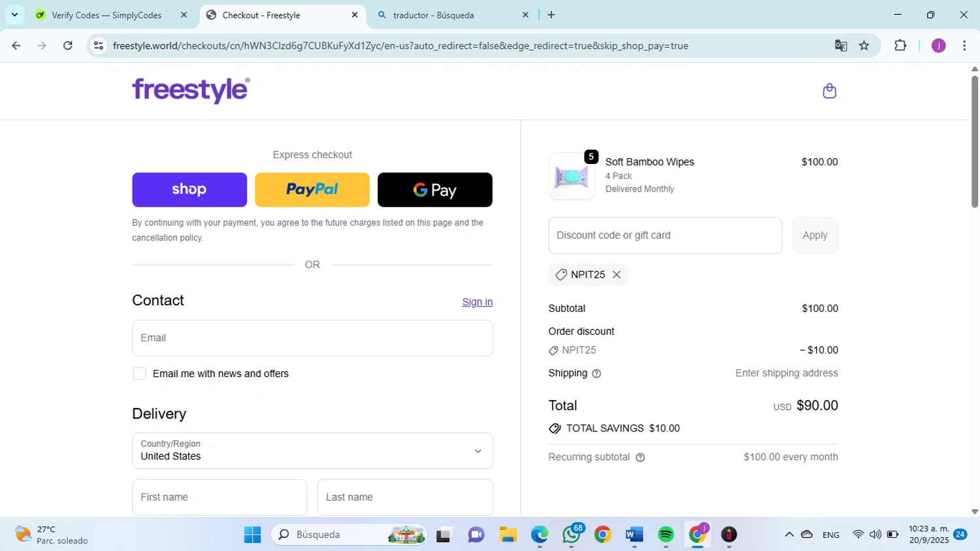980x551 pixels.
Task: Open Spotify from the taskbar
Action: point(666,535)
